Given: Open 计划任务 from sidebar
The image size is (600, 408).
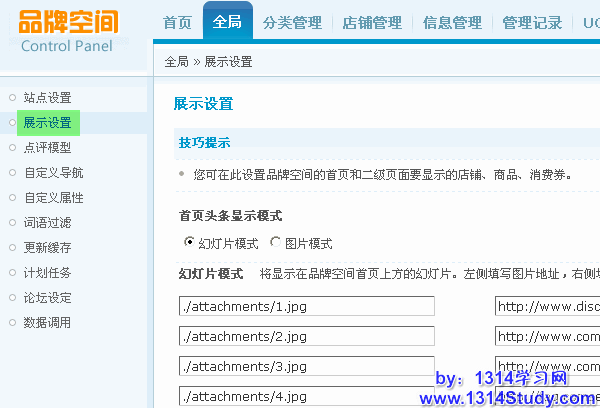Looking at the screenshot, I should pos(47,272).
